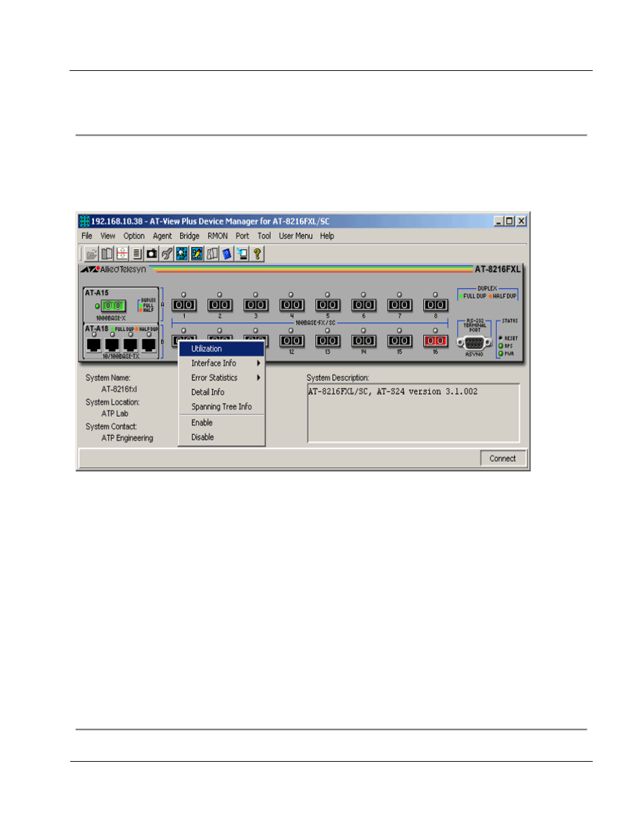The height and width of the screenshot is (834, 644).
Task: Click the text document list toolbar icon
Action: tap(137, 254)
